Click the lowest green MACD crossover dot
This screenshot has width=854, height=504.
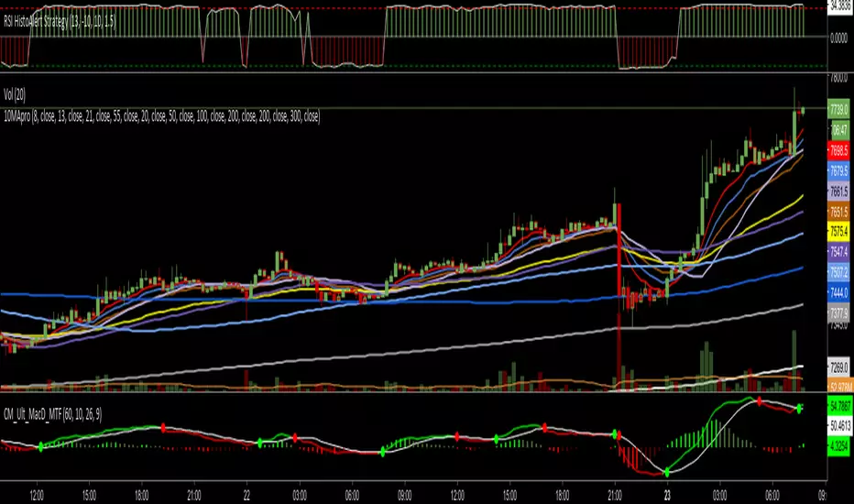(667, 472)
